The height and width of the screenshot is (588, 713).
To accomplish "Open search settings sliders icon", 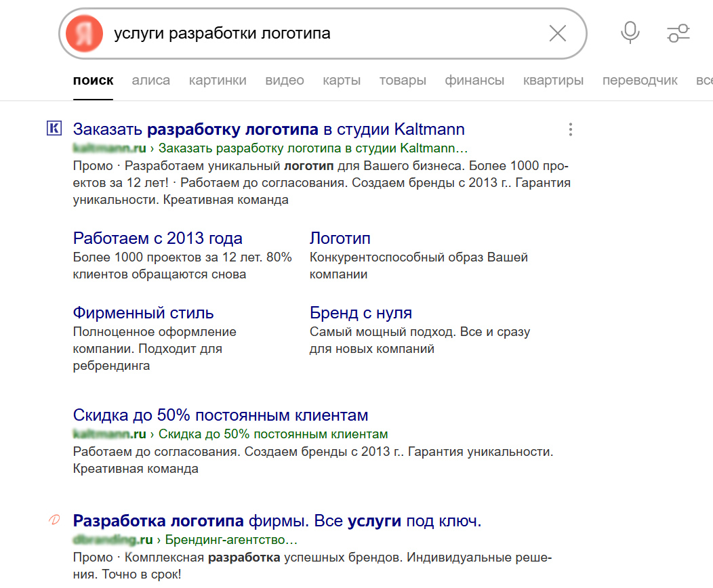I will (x=678, y=33).
